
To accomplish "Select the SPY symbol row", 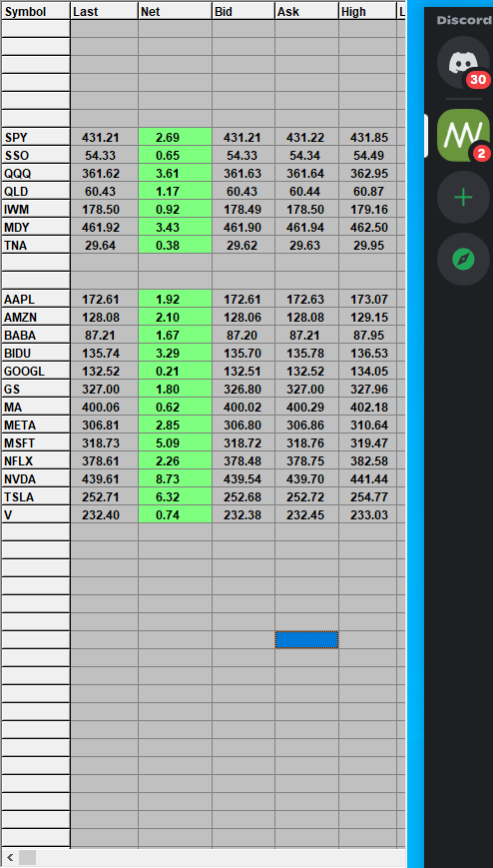I will click(36, 137).
